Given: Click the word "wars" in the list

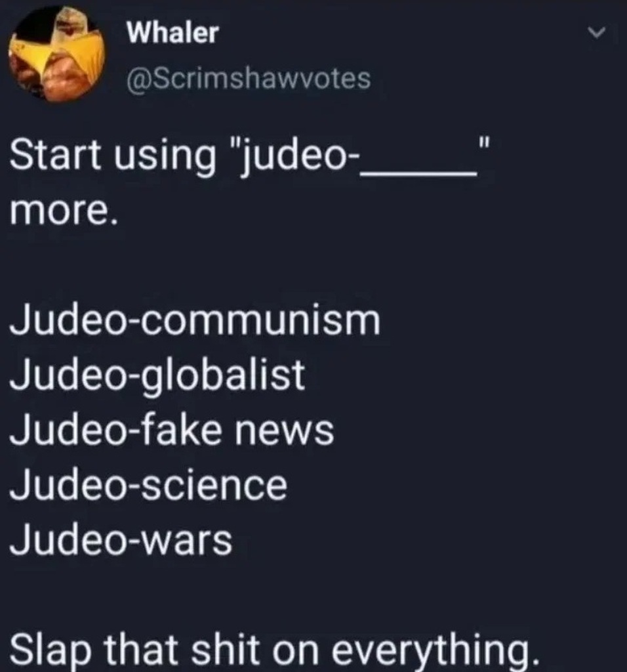Looking at the screenshot, I should (x=187, y=541).
